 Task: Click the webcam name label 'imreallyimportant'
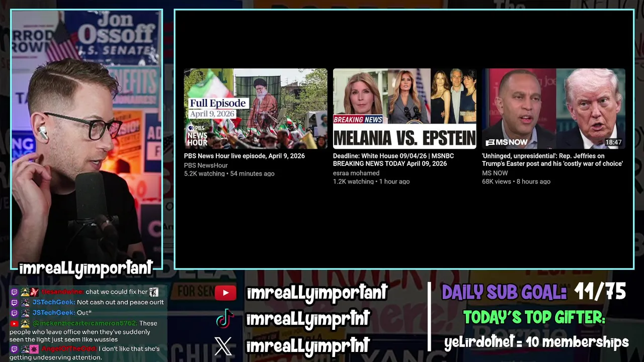tap(86, 269)
